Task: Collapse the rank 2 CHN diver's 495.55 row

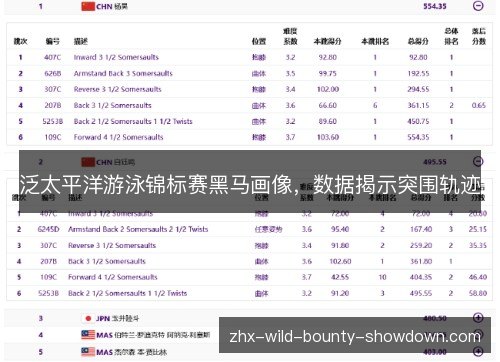Action: tap(478, 162)
